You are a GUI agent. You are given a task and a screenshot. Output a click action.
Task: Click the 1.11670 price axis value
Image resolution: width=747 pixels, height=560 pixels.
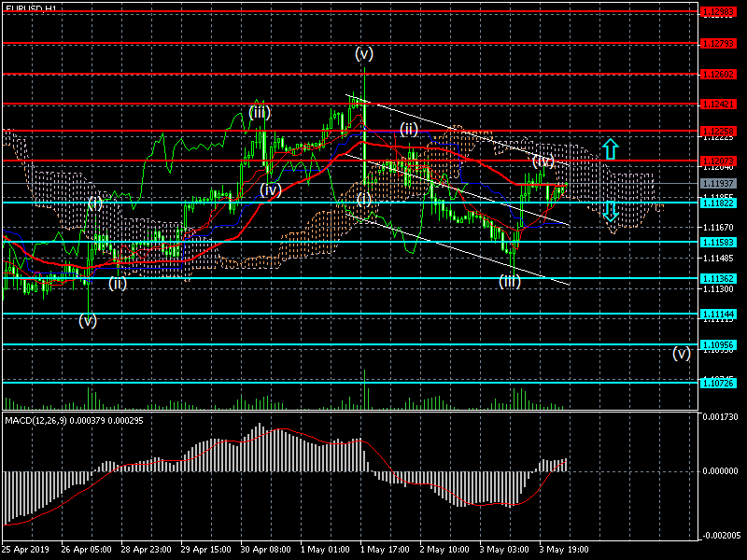pos(718,228)
